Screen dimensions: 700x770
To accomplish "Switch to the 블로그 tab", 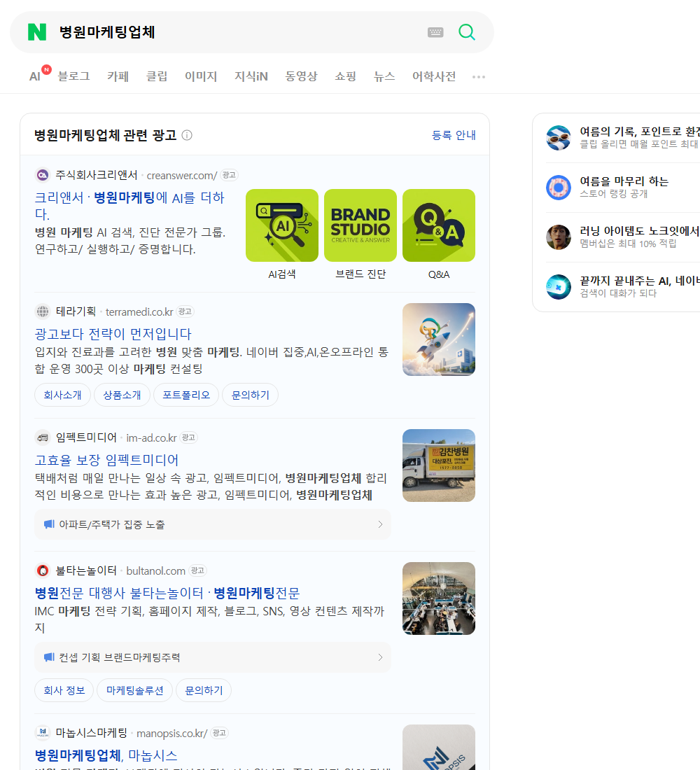I will [x=73, y=76].
